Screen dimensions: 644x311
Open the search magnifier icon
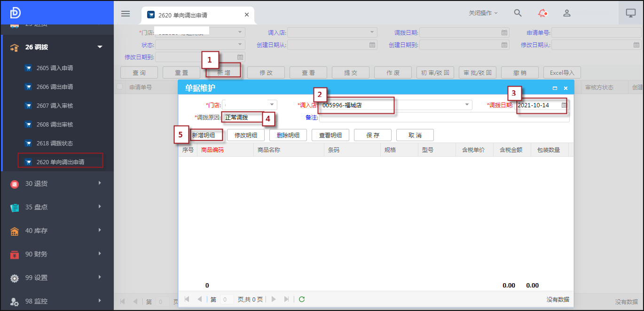coord(518,13)
